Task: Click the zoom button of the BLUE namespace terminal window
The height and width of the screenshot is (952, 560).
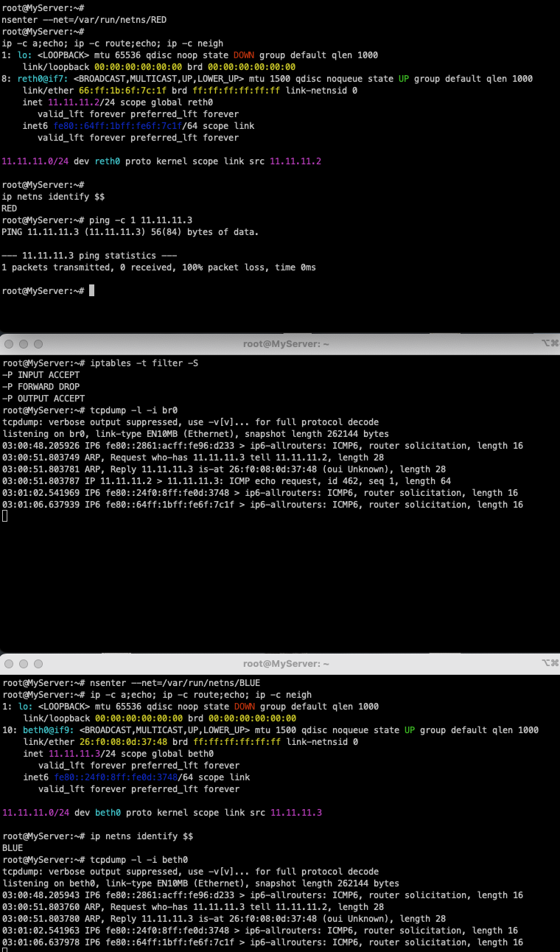Action: point(38,664)
